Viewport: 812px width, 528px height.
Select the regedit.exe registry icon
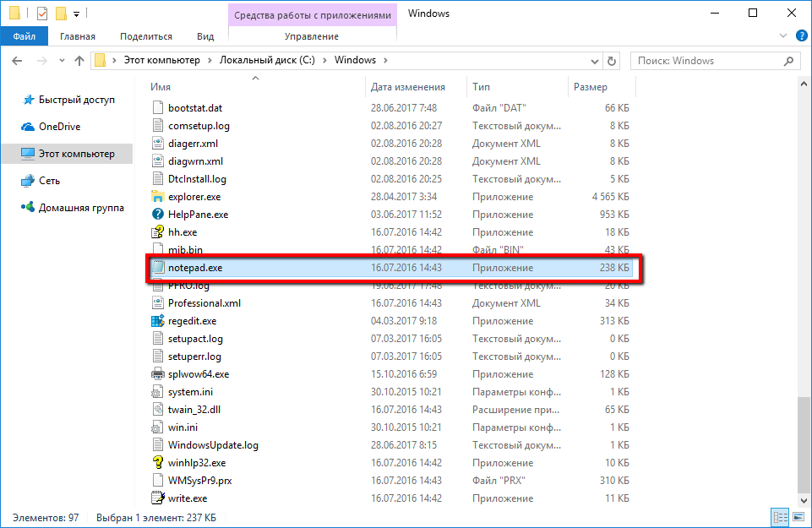point(157,321)
